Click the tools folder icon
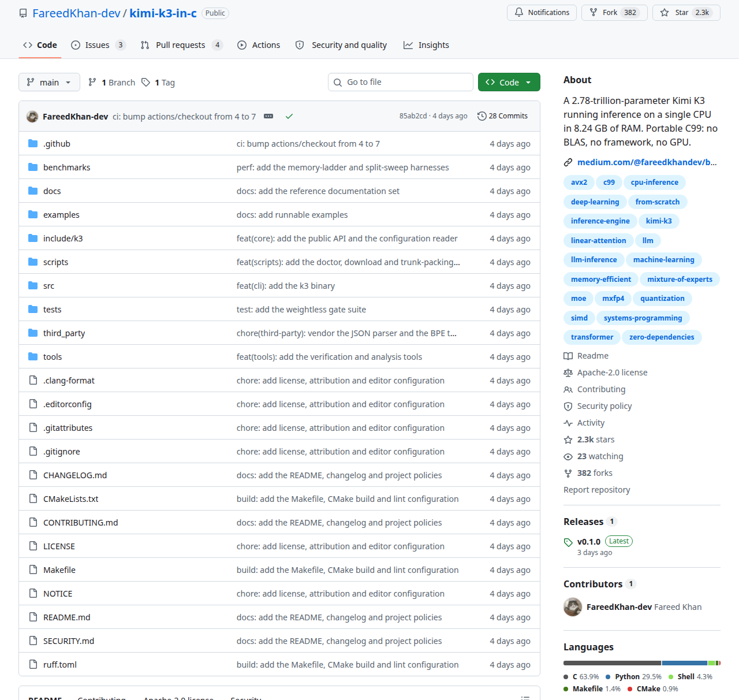The image size is (739, 700). 33,356
